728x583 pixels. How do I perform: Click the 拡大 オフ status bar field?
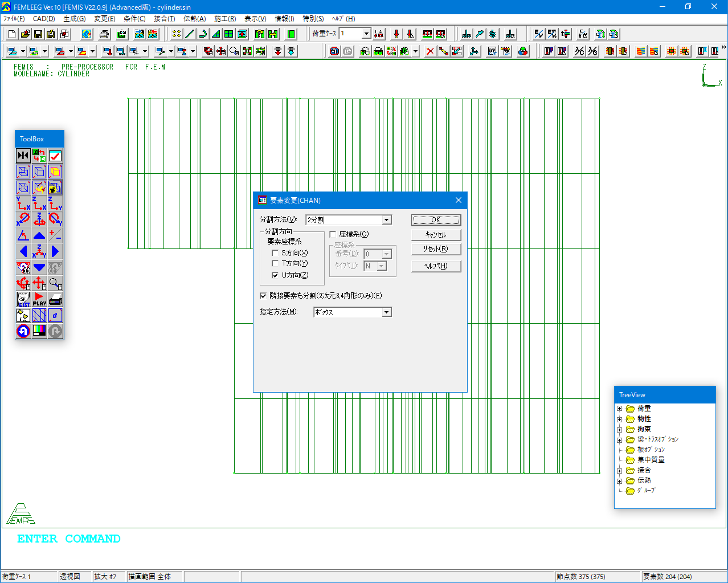[x=109, y=577]
